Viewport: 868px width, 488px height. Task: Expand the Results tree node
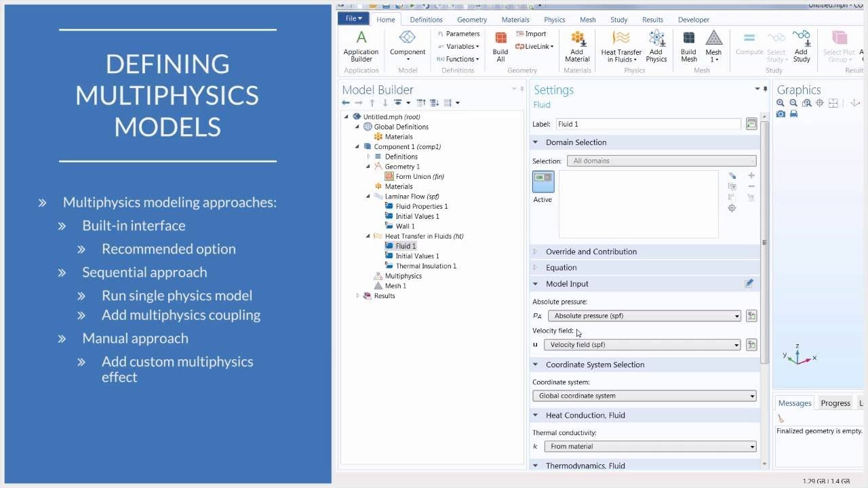pos(358,296)
